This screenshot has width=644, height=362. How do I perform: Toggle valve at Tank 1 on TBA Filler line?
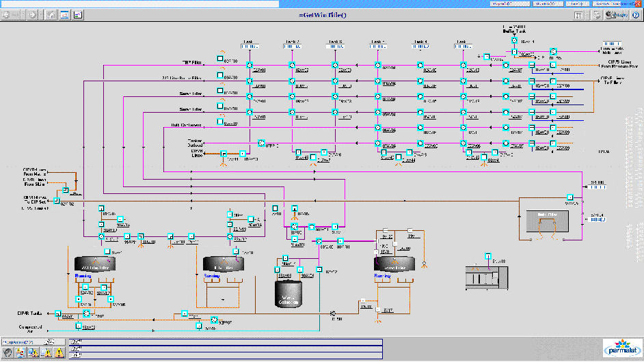(250, 66)
